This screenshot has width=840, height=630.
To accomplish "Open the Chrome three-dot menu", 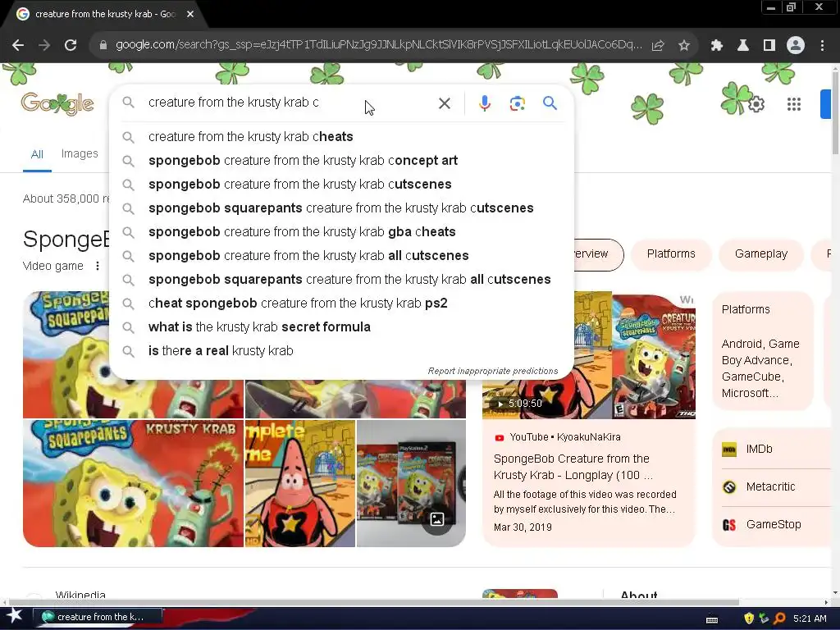I will [822, 46].
